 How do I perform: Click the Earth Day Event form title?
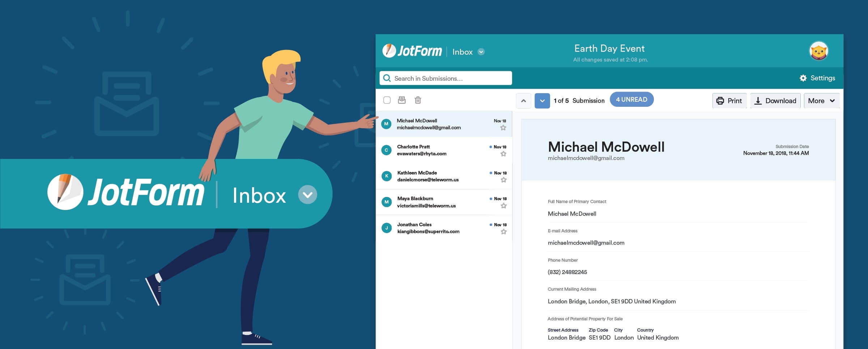coord(609,49)
